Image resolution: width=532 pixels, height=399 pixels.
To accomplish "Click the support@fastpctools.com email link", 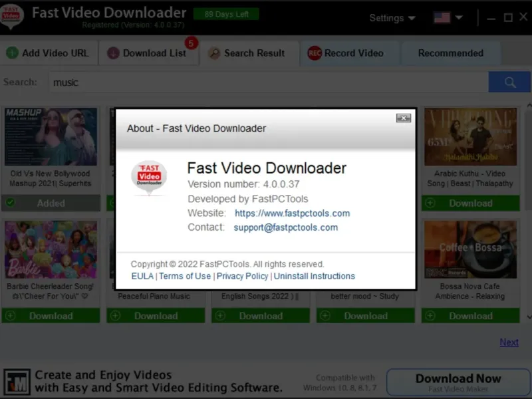I will [286, 227].
